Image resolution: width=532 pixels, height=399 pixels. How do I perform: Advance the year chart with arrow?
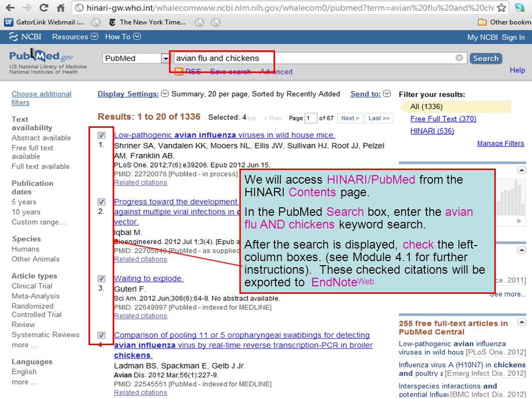519,221
